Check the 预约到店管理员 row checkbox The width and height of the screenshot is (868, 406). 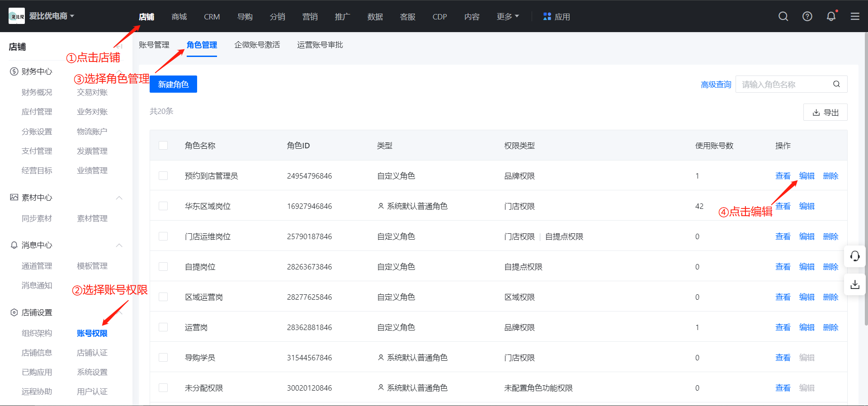[163, 175]
